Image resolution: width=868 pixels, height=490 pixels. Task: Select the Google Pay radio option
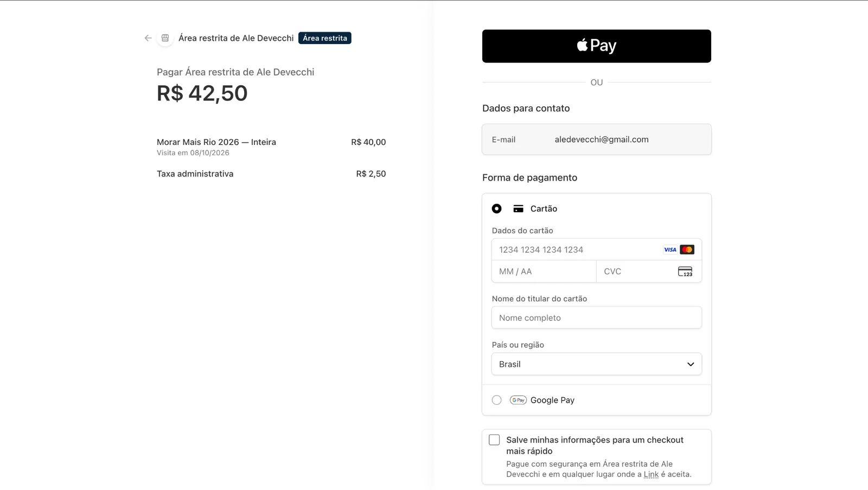tap(496, 400)
